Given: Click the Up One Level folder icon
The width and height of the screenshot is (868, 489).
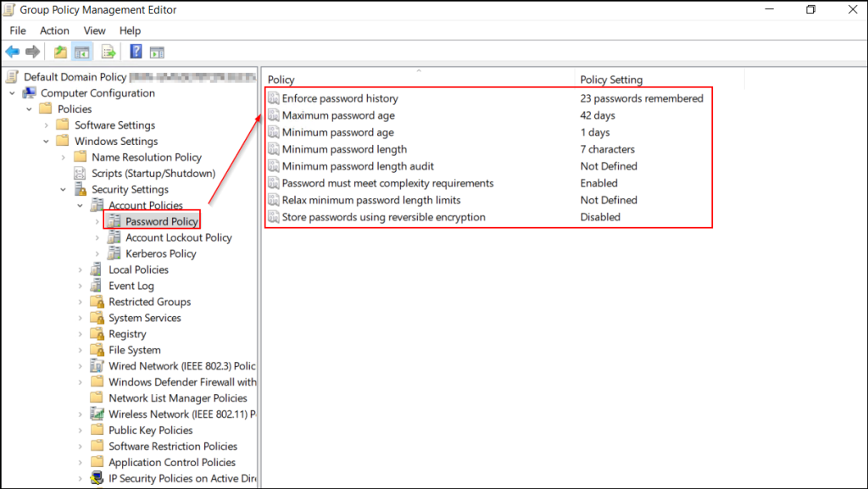Looking at the screenshot, I should 59,51.
